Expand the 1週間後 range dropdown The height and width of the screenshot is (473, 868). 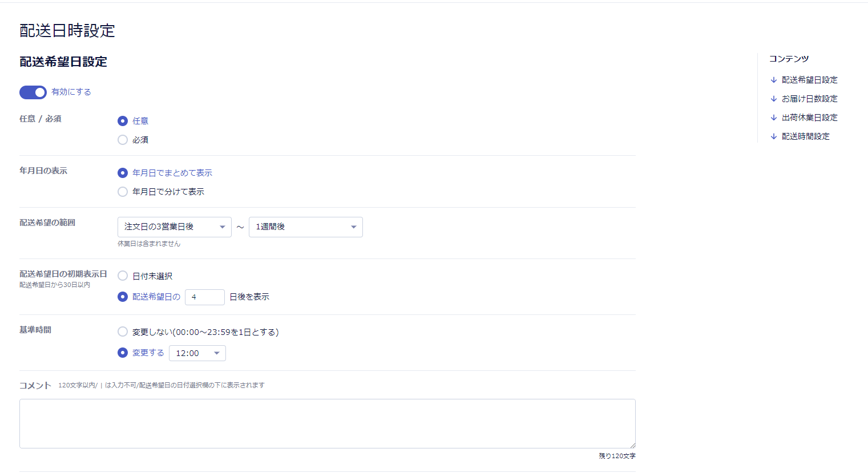click(305, 227)
